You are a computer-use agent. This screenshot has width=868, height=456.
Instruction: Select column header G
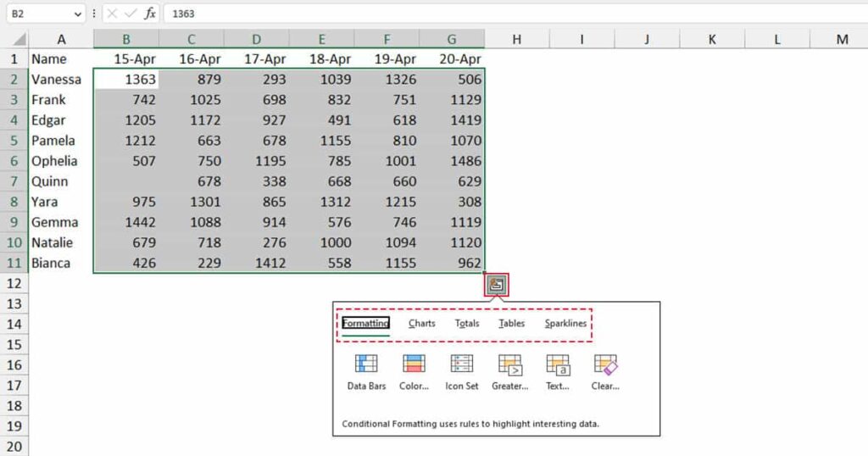pos(452,39)
